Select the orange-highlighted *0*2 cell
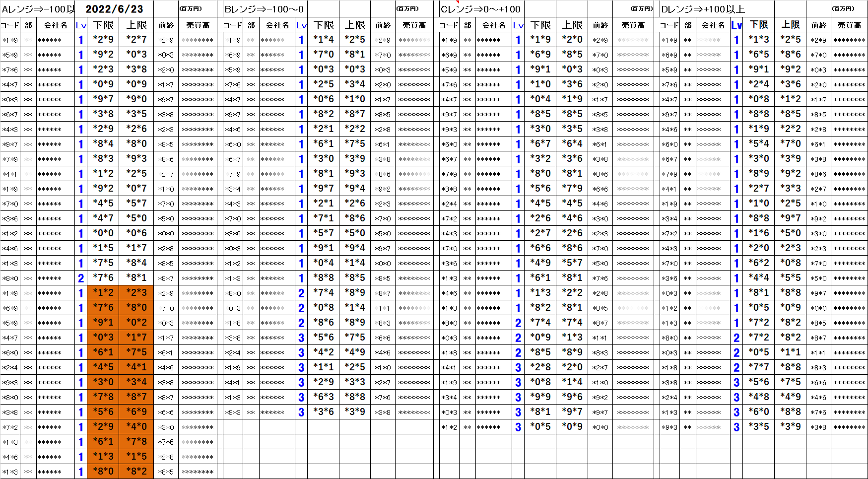The image size is (868, 479). tap(136, 323)
